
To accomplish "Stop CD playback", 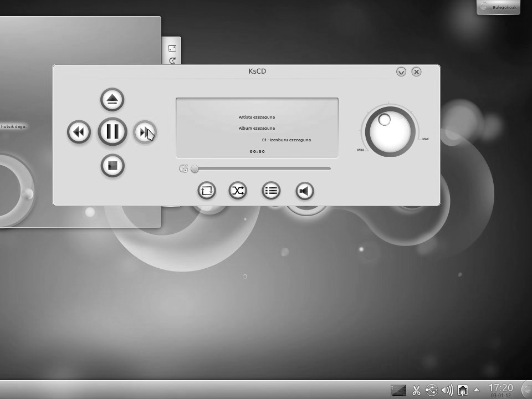I will pos(112,165).
